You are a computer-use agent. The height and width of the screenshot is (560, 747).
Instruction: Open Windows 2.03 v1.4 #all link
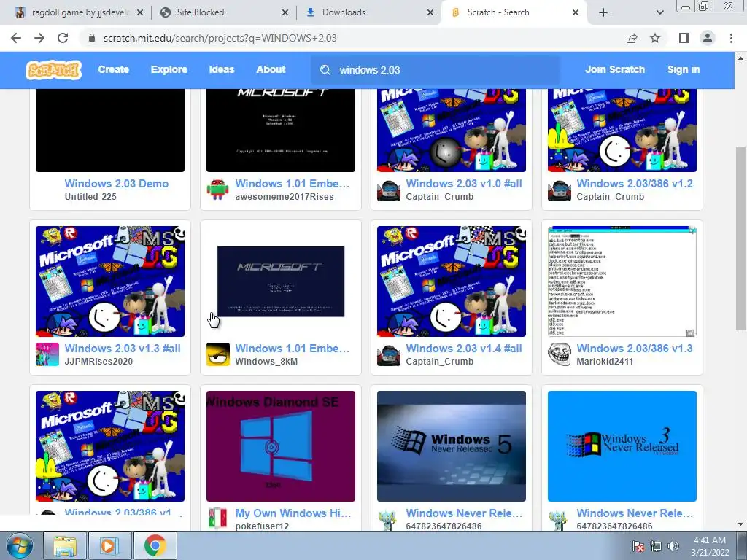pos(463,348)
